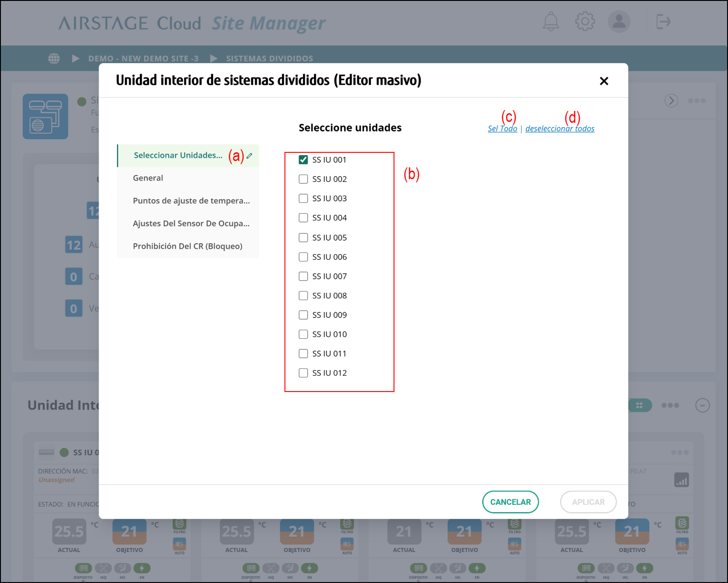The image size is (728, 583).
Task: Click the CANCELAR button
Action: [x=510, y=502]
